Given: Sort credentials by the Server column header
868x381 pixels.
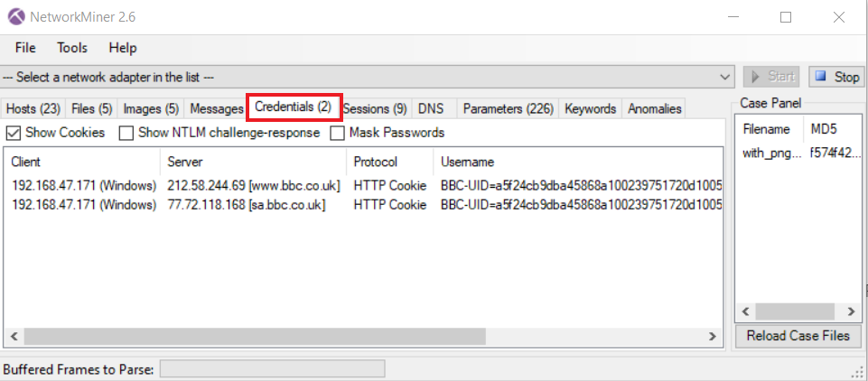Looking at the screenshot, I should [253, 163].
